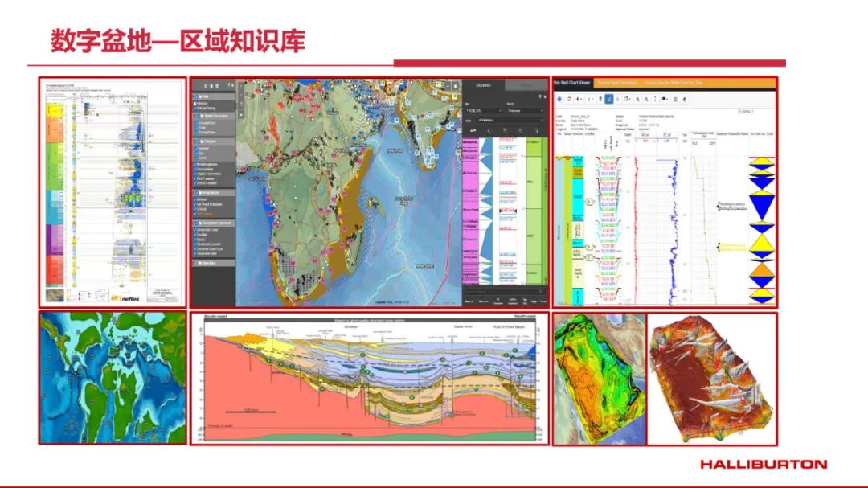Open the stratigraphic chart thumbnail with Neftex logo
The height and width of the screenshot is (488, 868).
(113, 192)
